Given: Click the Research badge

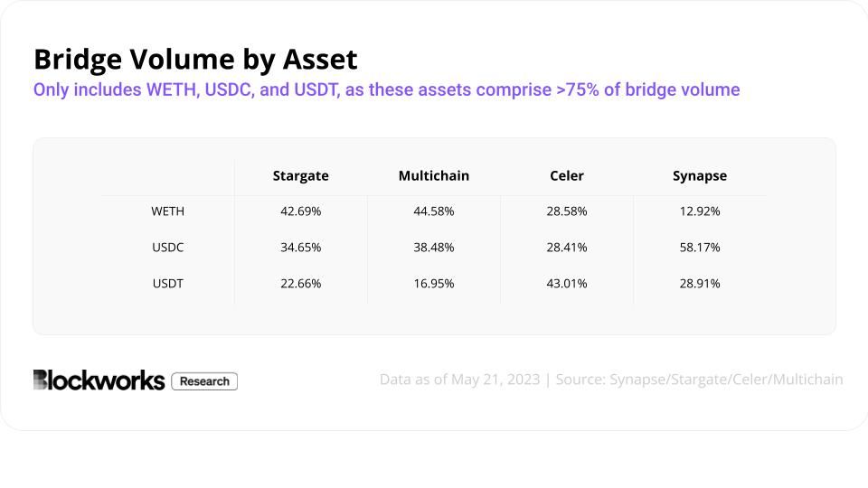Looking at the screenshot, I should pyautogui.click(x=204, y=381).
